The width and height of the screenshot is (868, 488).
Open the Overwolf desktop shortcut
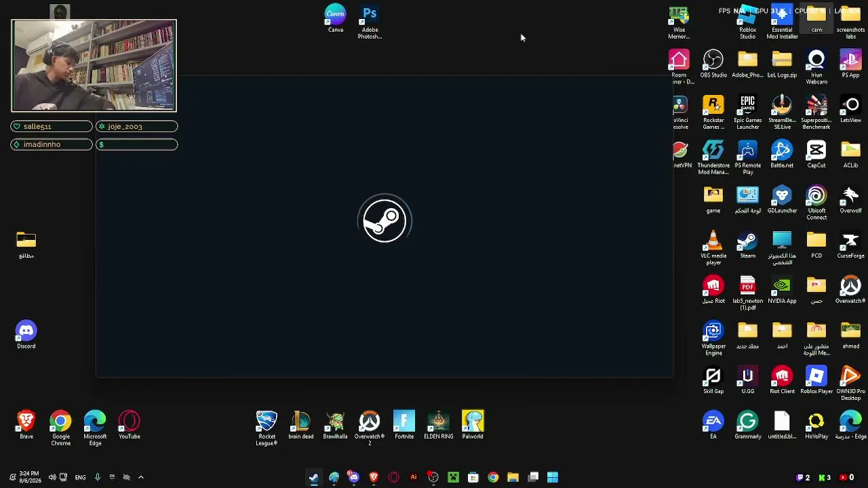click(x=850, y=200)
